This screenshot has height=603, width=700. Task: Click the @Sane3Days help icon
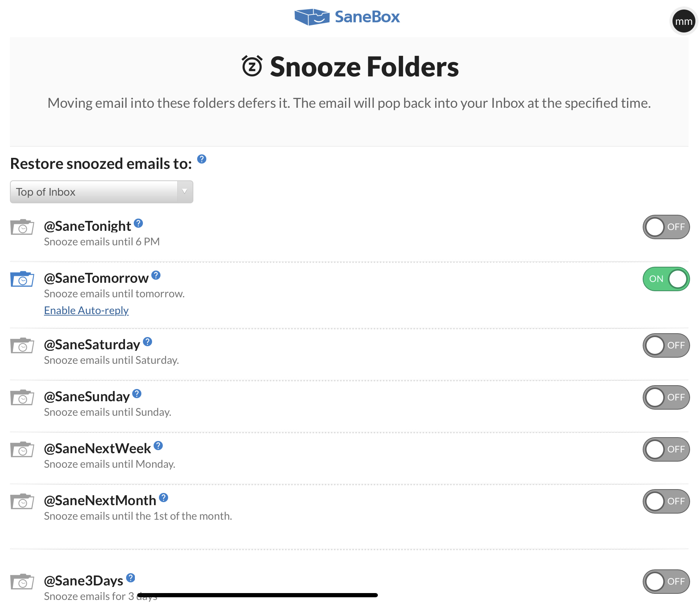[x=131, y=578]
